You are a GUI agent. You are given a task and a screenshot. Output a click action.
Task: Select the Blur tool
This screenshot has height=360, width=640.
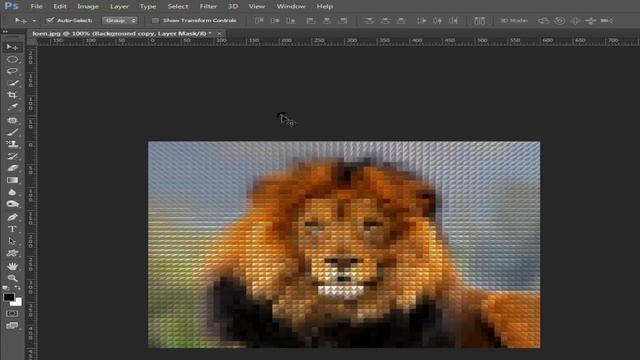[x=12, y=192]
